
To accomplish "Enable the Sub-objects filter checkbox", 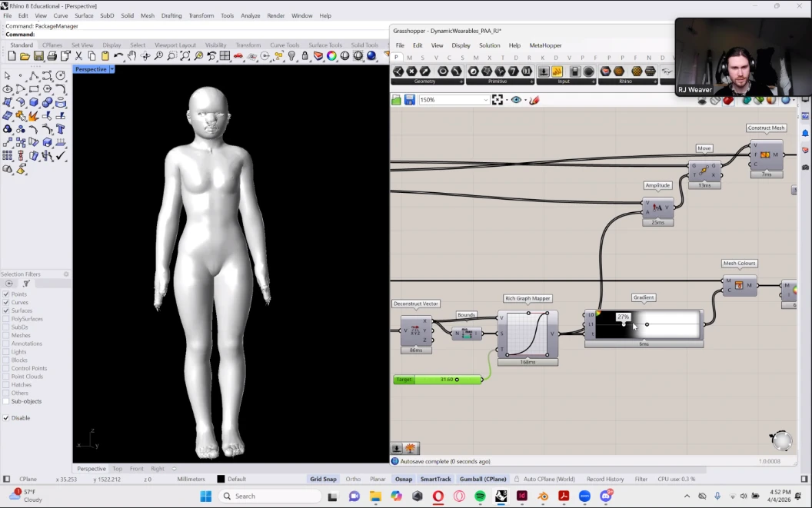I will 6,401.
